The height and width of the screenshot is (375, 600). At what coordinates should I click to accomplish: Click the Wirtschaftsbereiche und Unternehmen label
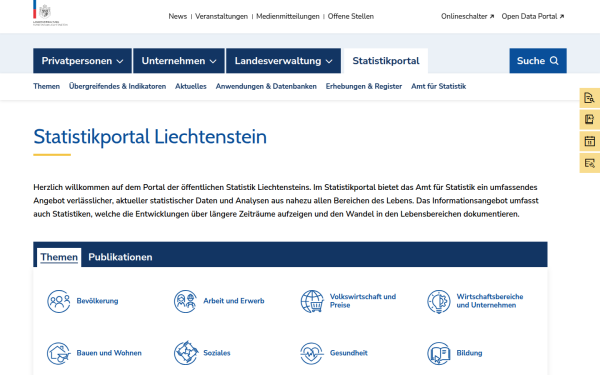point(490,301)
